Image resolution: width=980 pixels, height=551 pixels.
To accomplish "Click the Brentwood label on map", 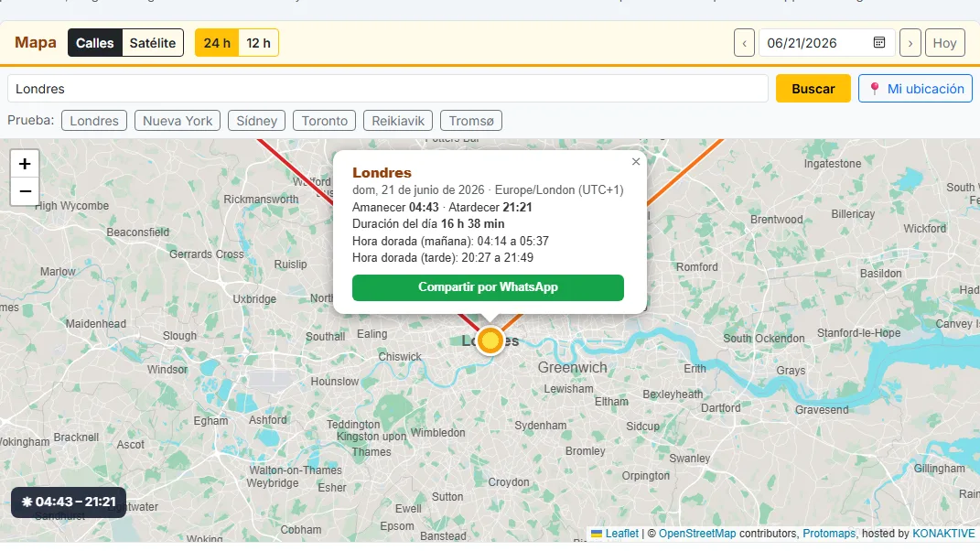I will 776,220.
